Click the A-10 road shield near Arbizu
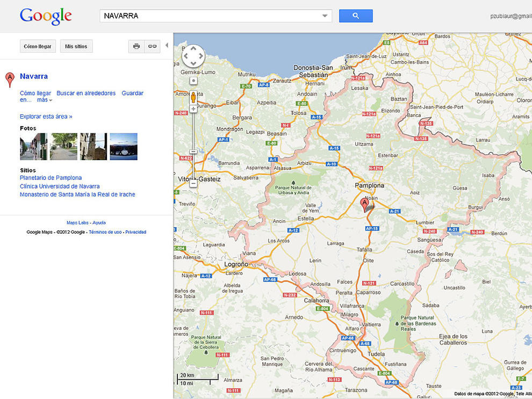This screenshot has height=399, width=532. coord(332,164)
